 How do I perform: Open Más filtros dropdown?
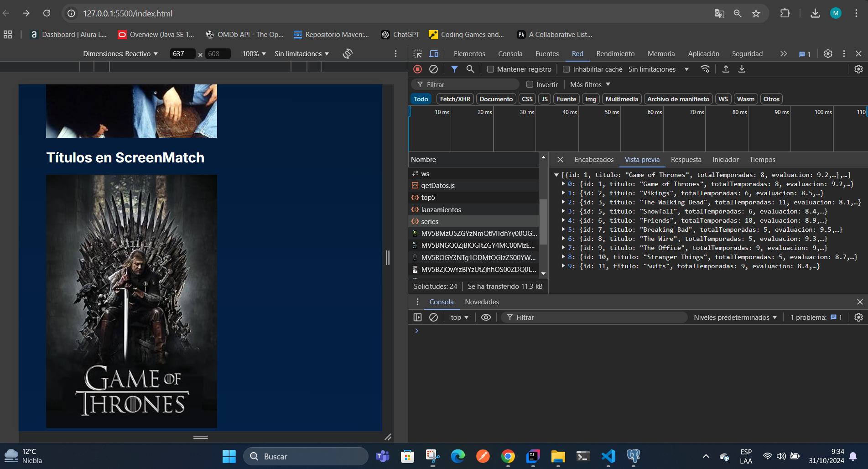(x=590, y=84)
